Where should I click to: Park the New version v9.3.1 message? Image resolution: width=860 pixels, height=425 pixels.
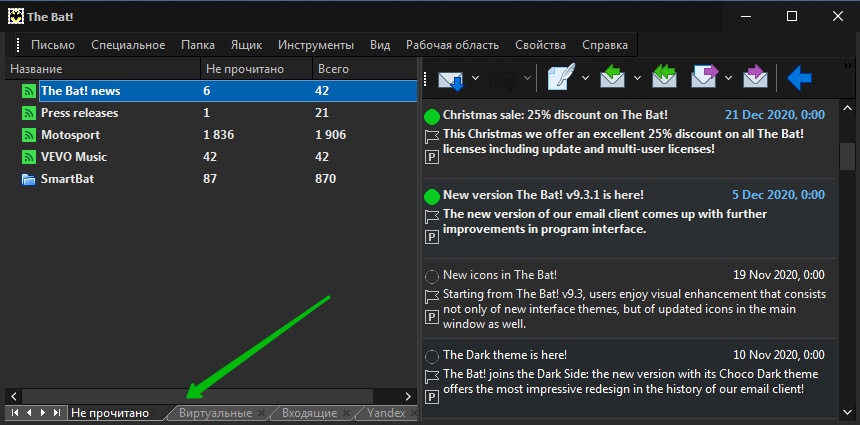[x=432, y=237]
